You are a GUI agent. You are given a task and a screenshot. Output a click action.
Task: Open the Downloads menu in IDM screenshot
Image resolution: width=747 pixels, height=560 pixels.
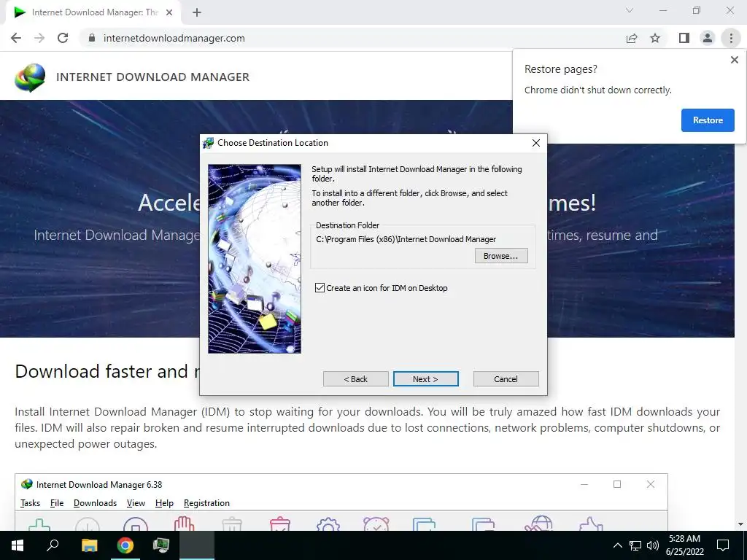pyautogui.click(x=95, y=503)
